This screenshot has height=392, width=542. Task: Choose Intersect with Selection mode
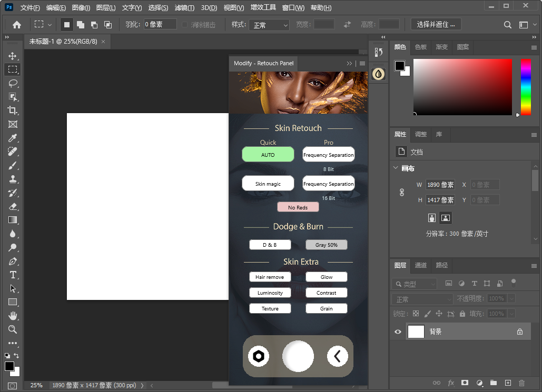108,25
